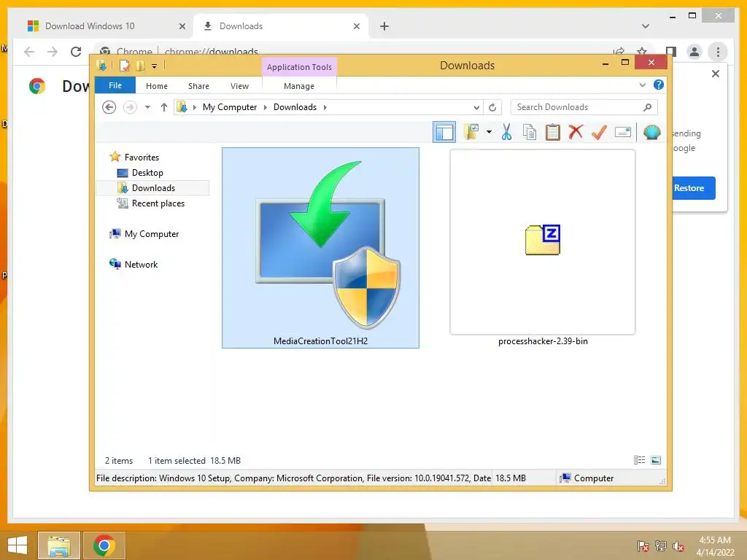This screenshot has width=747, height=560.
Task: Click the Downloads folder icon in title bar
Action: point(101,66)
